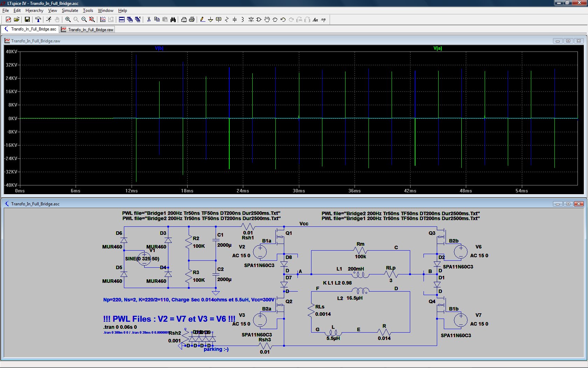Switch to Transfo_In_Full_Bridge.raw tab

click(x=87, y=30)
